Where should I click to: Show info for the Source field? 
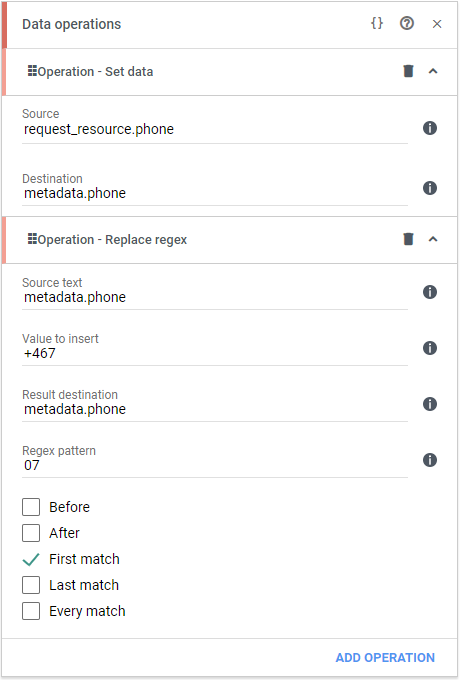coord(429,128)
